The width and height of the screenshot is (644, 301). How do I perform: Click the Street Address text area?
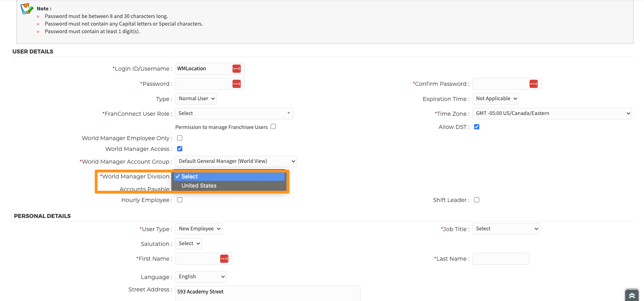click(268, 293)
